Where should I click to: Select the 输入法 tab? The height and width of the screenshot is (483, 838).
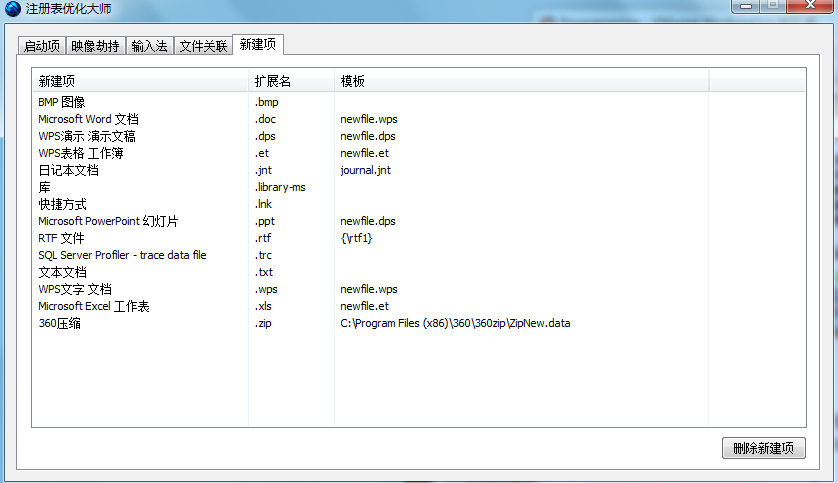coord(149,46)
